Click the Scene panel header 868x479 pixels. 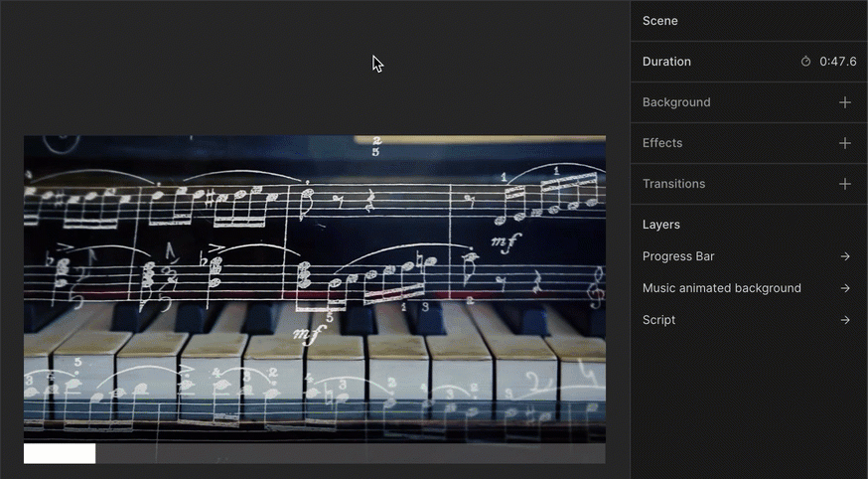coord(749,21)
